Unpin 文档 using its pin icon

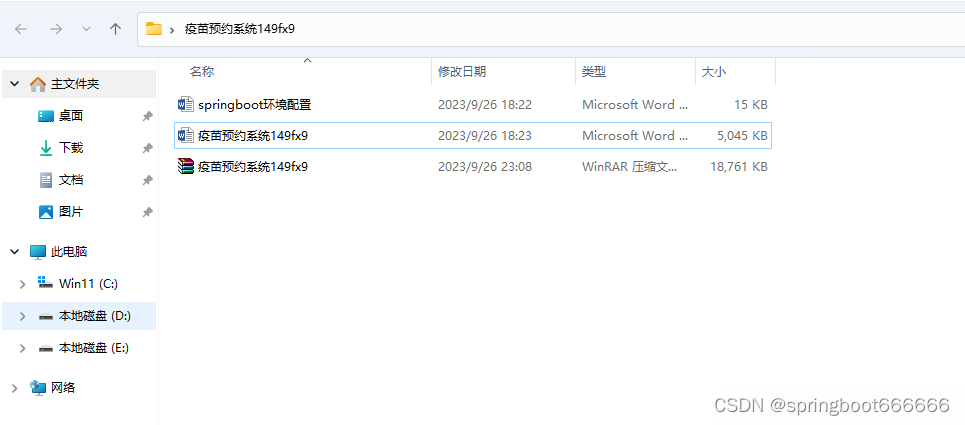pyautogui.click(x=147, y=180)
